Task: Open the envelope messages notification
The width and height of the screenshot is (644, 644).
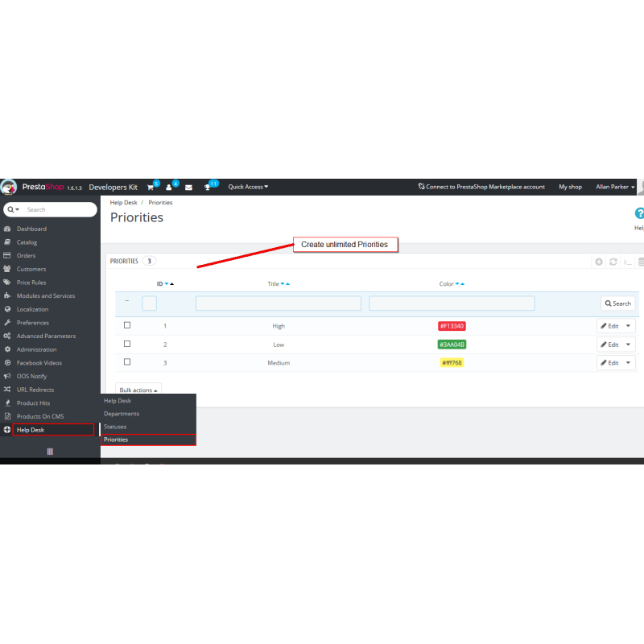Action: pyautogui.click(x=188, y=188)
